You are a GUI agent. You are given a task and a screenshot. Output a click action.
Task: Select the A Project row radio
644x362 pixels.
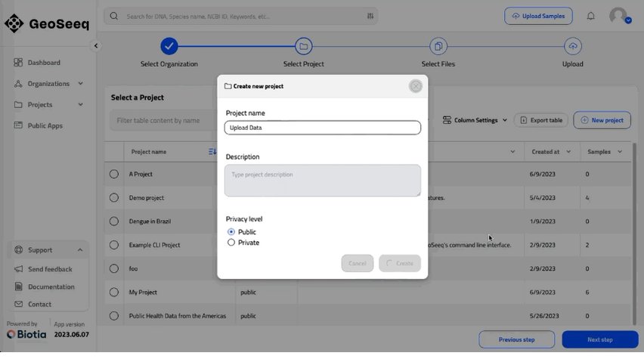(114, 174)
